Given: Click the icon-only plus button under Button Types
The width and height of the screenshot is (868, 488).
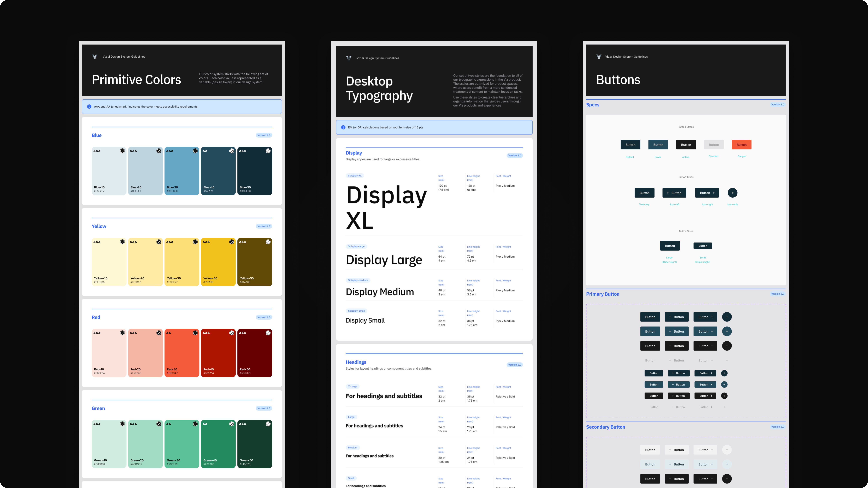Looking at the screenshot, I should coord(733,193).
